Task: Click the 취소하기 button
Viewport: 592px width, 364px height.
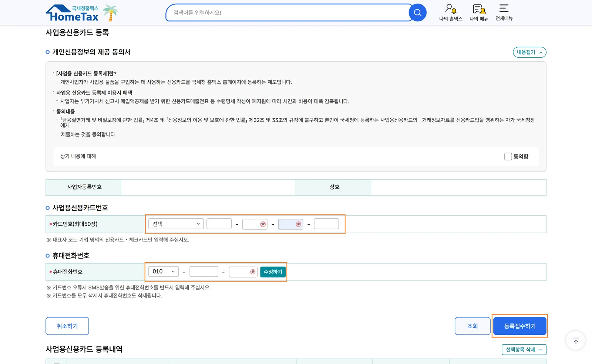Action: coord(67,326)
